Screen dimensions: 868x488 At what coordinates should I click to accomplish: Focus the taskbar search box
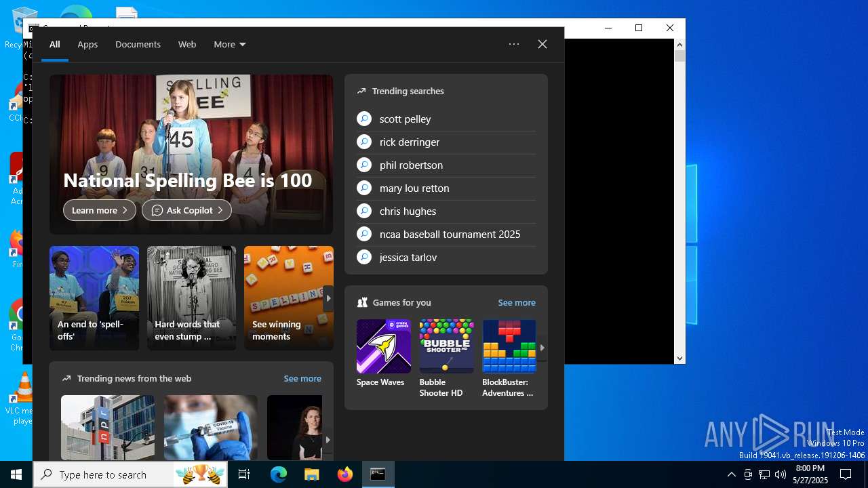132,474
